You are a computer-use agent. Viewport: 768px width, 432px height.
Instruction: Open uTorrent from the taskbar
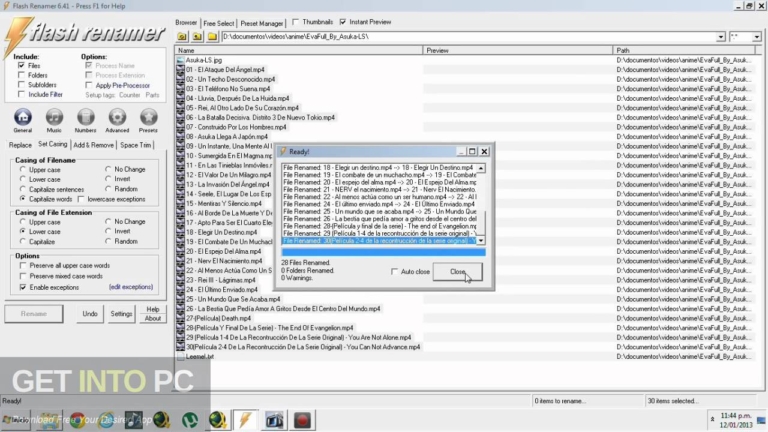point(190,420)
